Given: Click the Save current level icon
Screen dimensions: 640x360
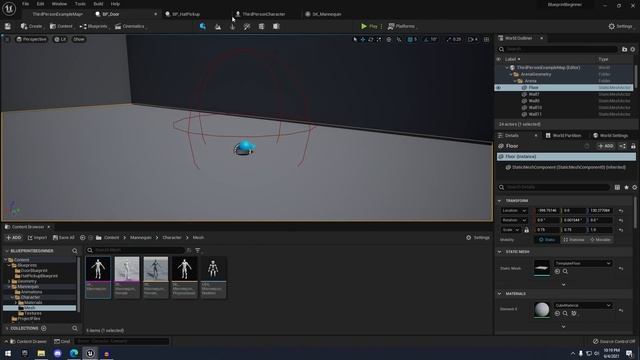Looking at the screenshot, I should (7, 26).
